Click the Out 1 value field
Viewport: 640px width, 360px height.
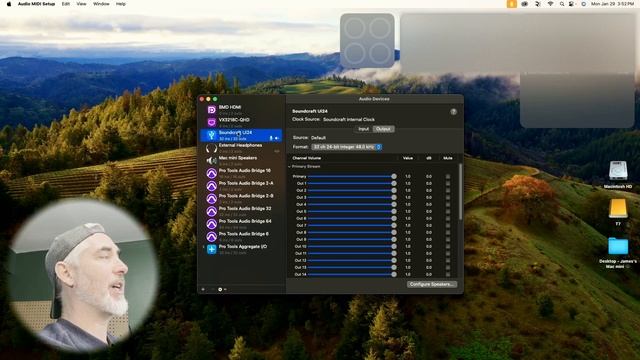[408, 184]
